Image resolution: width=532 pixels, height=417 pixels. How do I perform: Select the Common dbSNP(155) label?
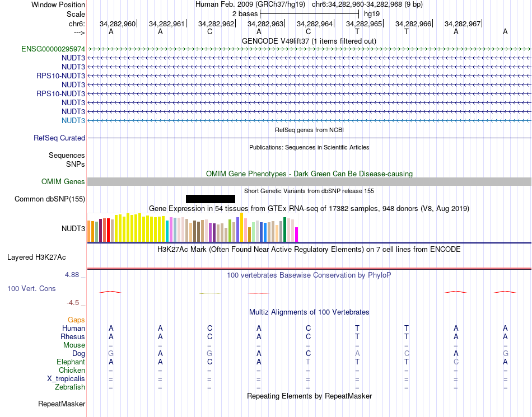tap(50, 199)
